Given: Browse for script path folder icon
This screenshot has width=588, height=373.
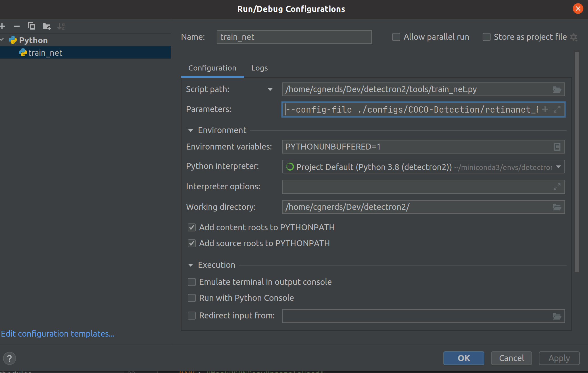Looking at the screenshot, I should point(557,90).
